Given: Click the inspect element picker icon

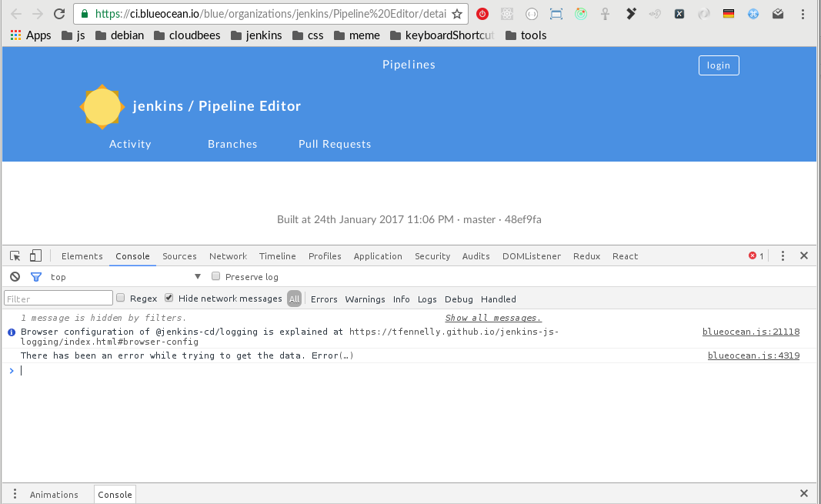Looking at the screenshot, I should (x=15, y=256).
